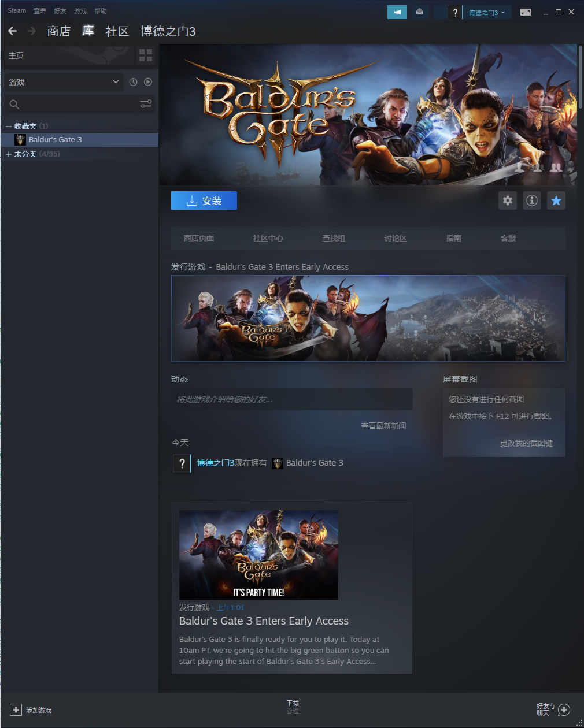This screenshot has width=584, height=728.
Task: Click Baldur's Gate 3 name in activity feed
Action: tap(315, 463)
